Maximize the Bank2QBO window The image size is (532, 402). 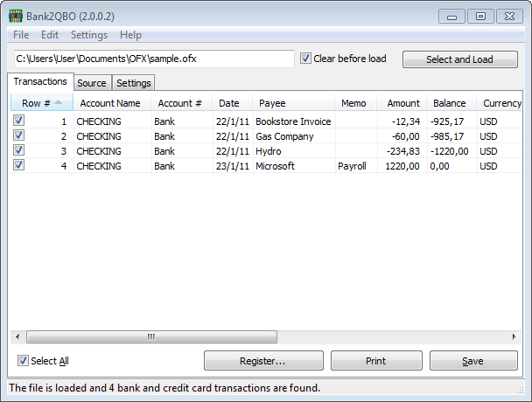point(480,17)
